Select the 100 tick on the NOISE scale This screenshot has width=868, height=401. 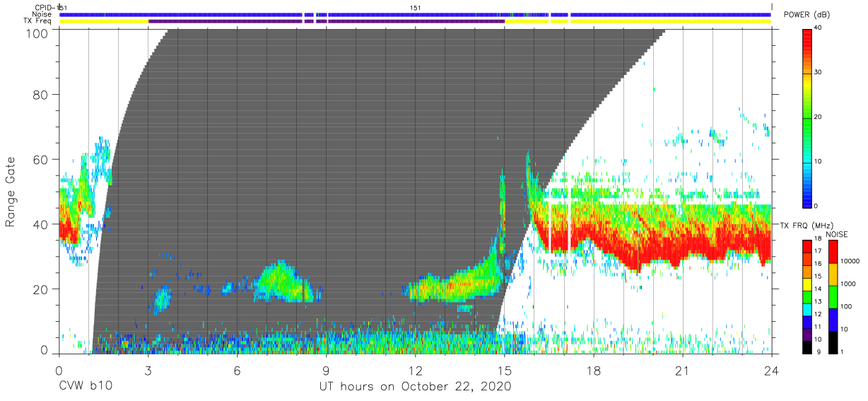click(847, 306)
